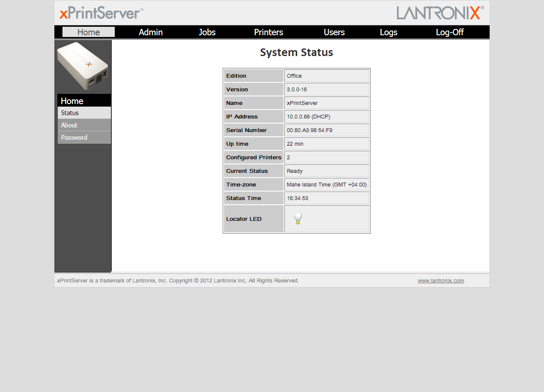Click the 'Configured Printers' row label
This screenshot has width=544, height=392.
(254, 158)
